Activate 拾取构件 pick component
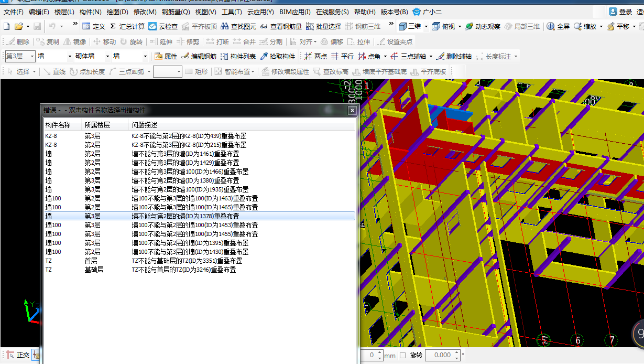Image resolution: width=644 pixels, height=364 pixels. click(x=278, y=56)
